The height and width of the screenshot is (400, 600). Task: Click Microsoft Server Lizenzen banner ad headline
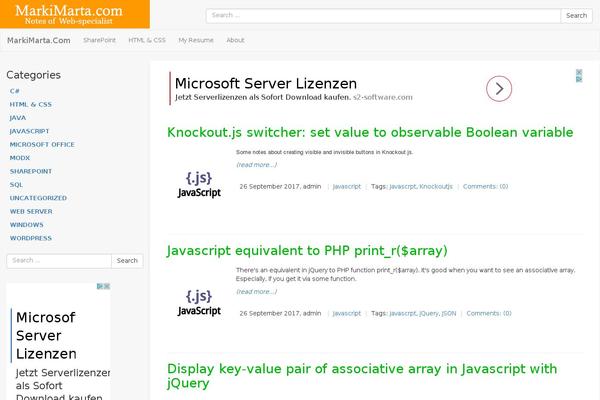coord(266,83)
